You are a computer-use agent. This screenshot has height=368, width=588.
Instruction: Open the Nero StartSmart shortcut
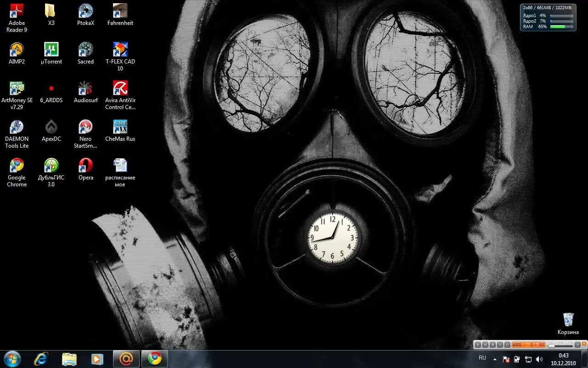click(85, 127)
